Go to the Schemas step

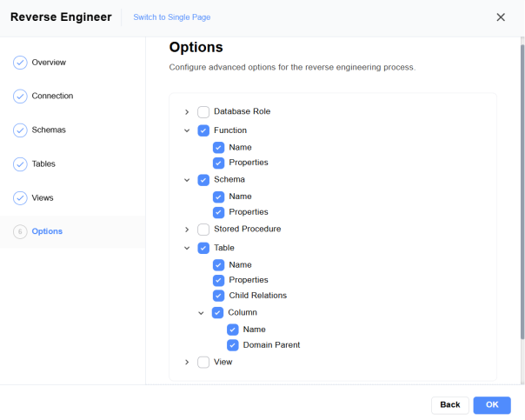49,130
